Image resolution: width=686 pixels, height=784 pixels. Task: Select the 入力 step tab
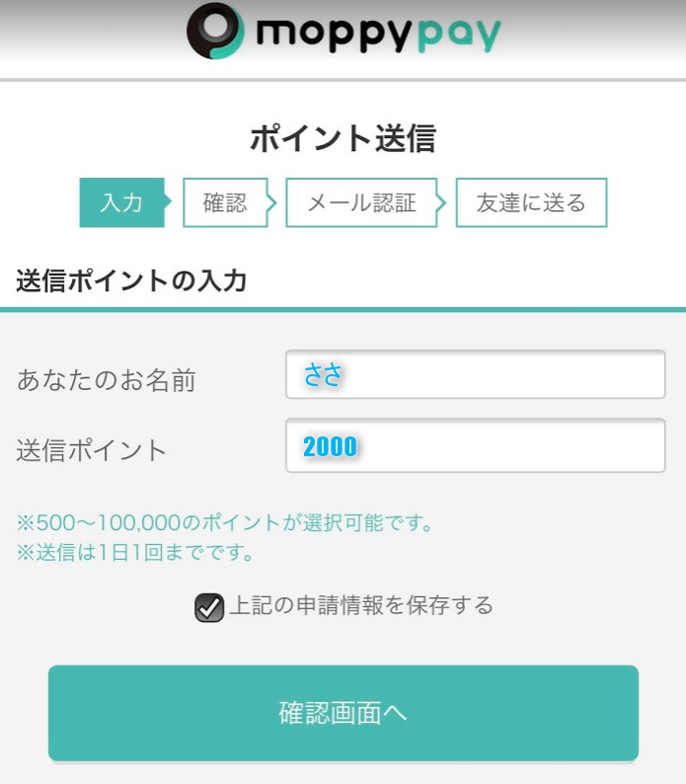tap(121, 203)
